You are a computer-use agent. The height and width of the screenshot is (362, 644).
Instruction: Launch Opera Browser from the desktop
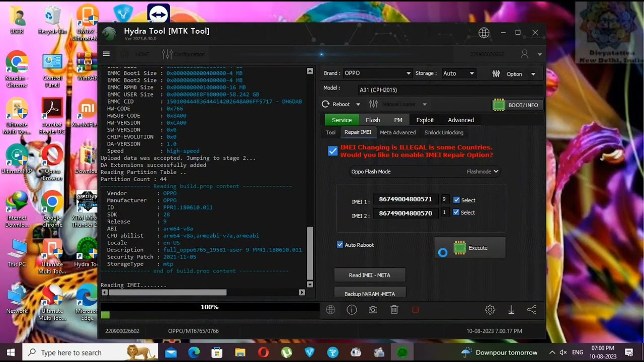pos(52,163)
